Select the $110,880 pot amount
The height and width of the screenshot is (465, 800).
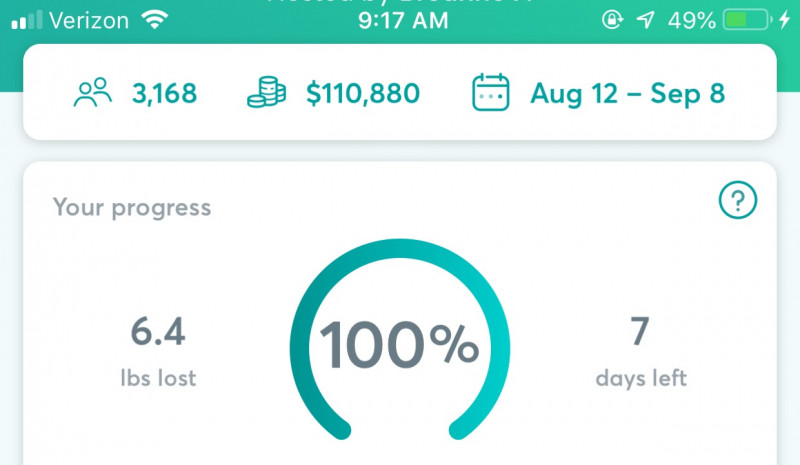363,93
